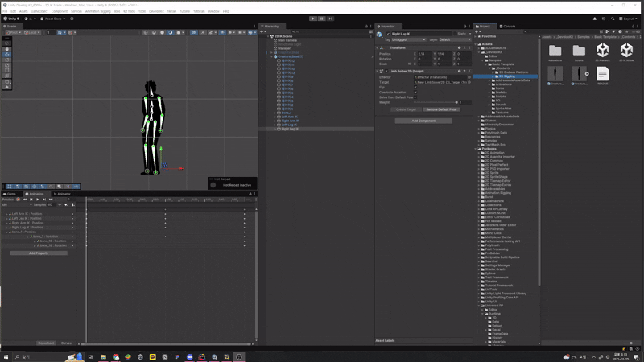
Task: Open the Asset Store dropdown
Action: click(53, 19)
